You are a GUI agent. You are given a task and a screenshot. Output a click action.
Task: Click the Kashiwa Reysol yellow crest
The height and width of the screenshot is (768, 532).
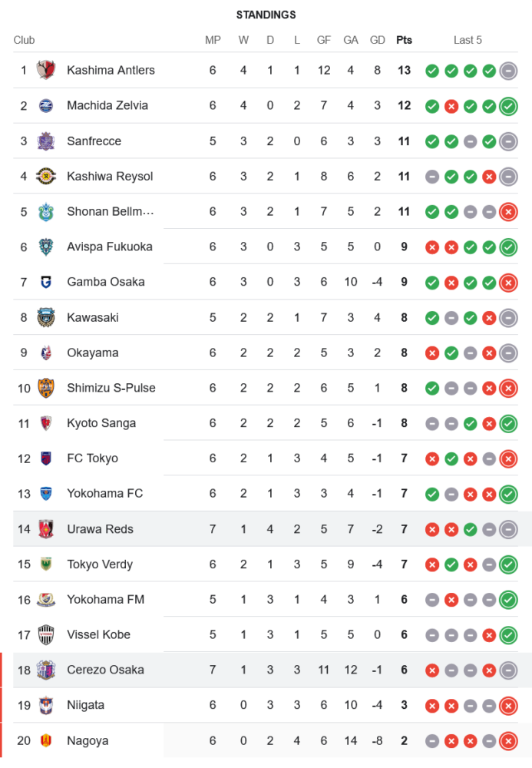(46, 177)
